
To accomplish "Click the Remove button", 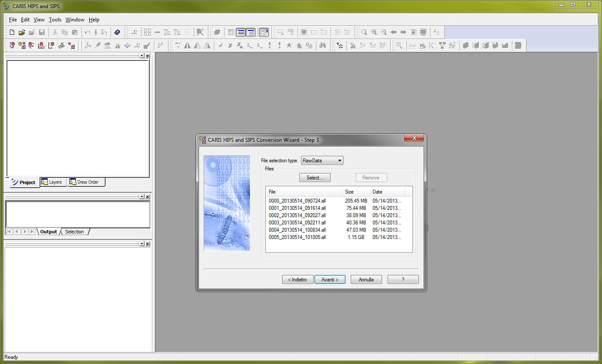I will coord(371,178).
